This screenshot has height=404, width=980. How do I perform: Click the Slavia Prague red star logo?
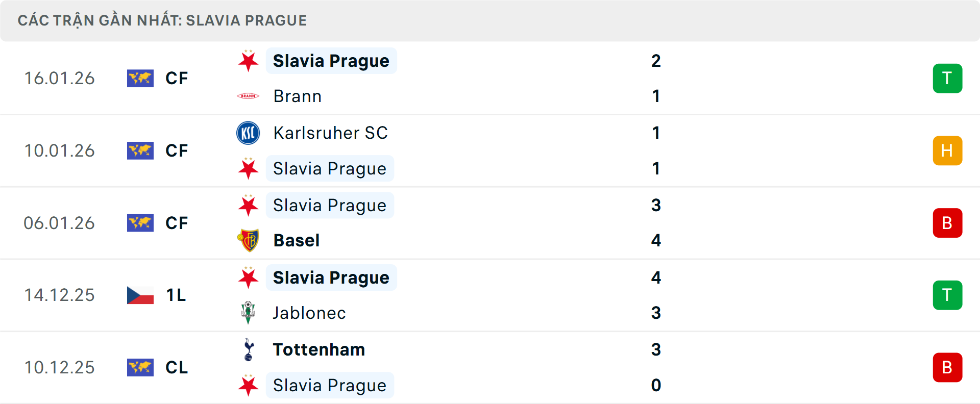(249, 60)
